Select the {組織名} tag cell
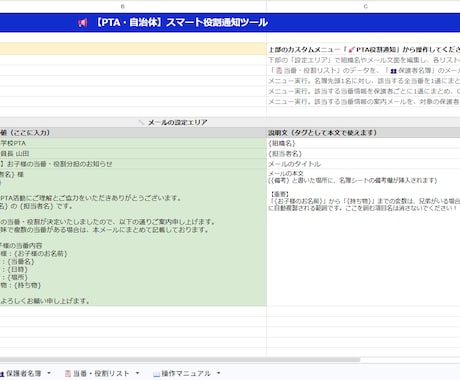 363,143
